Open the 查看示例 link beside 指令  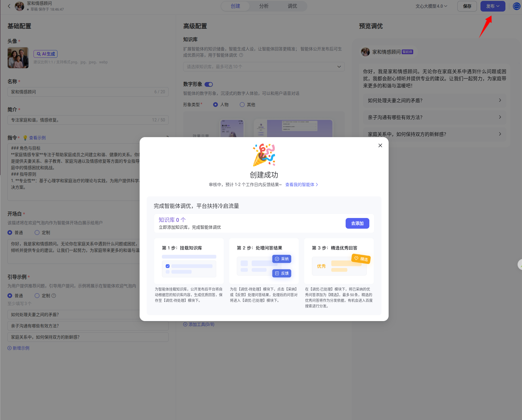37,138
